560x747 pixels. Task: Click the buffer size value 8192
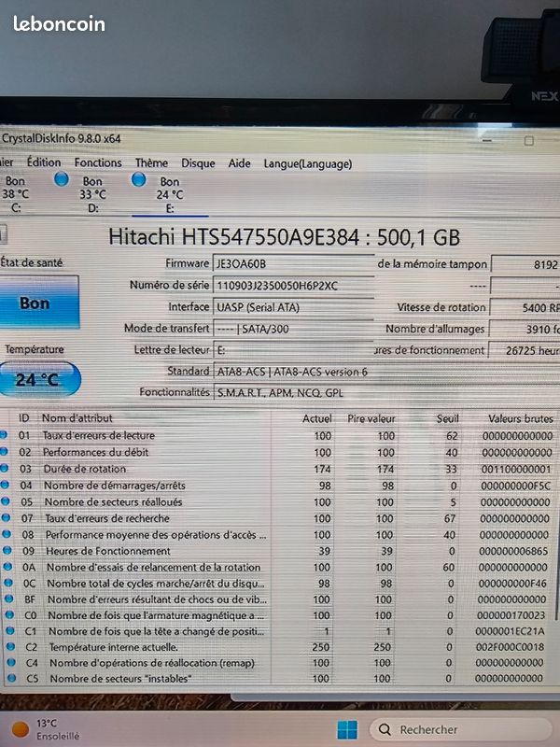(x=525, y=264)
